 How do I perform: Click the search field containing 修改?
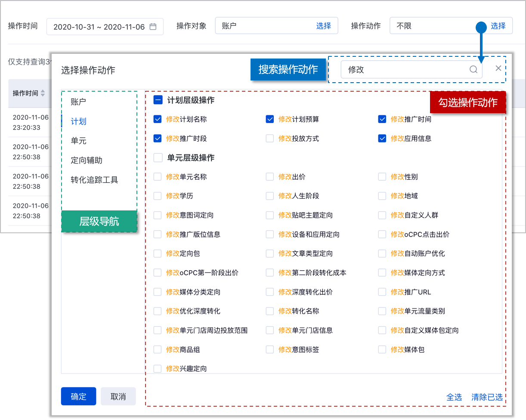coord(405,70)
